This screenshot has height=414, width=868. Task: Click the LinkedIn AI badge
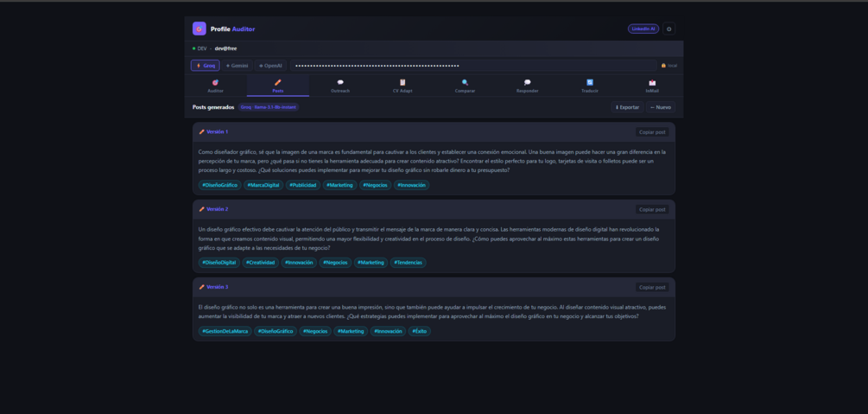(643, 29)
